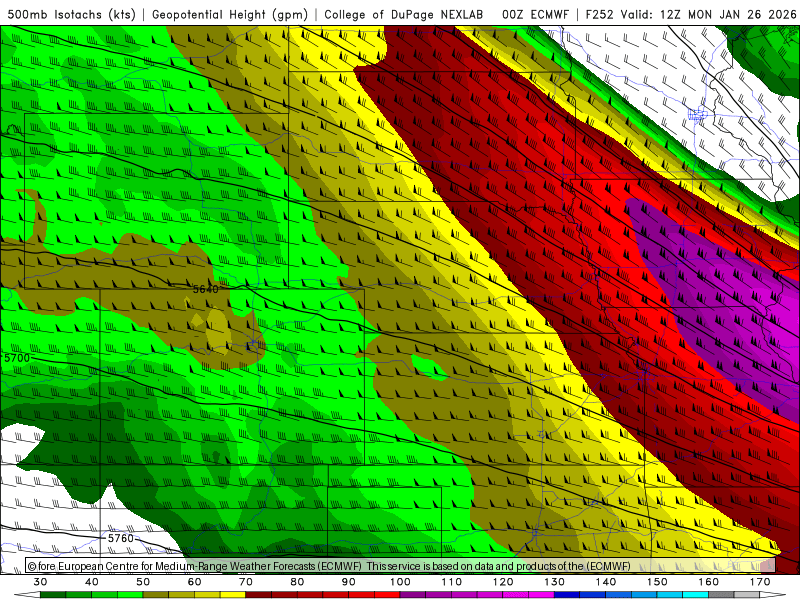
Task: Click the 100 label on the color scale
Action: click(400, 582)
